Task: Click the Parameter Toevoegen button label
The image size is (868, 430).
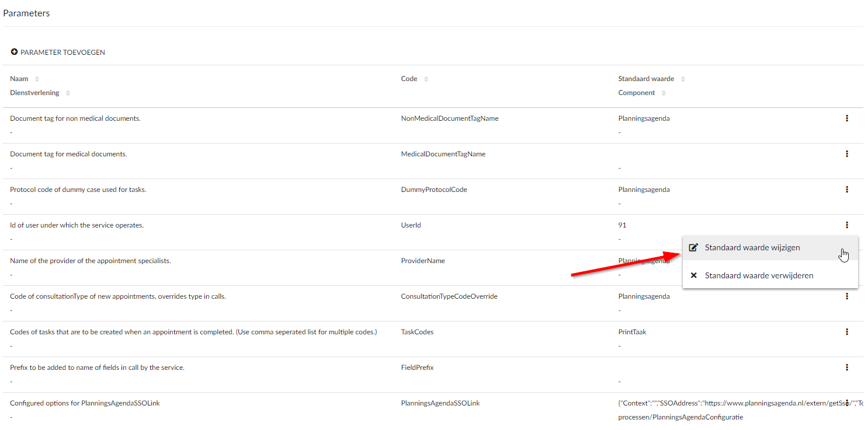Action: (x=63, y=53)
